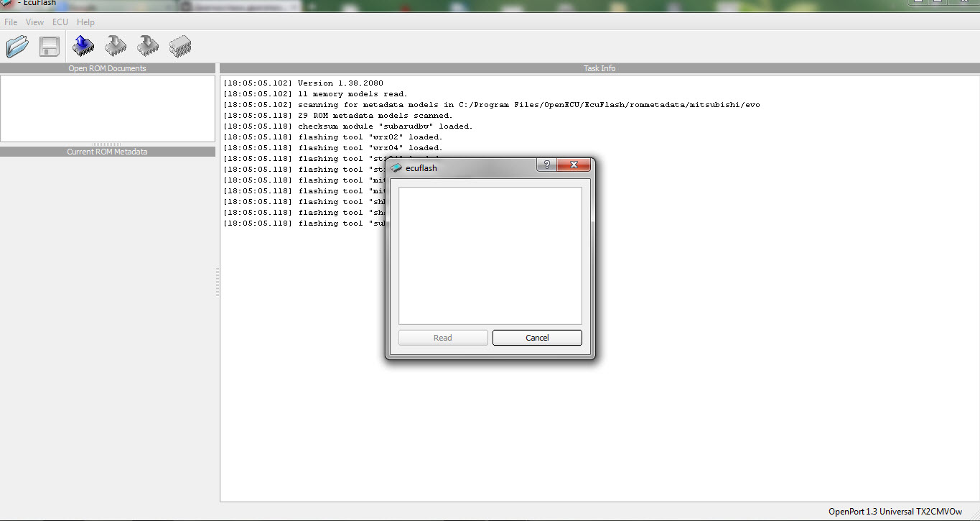Viewport: 980px width, 521px height.
Task: Open the File menu
Action: point(11,22)
